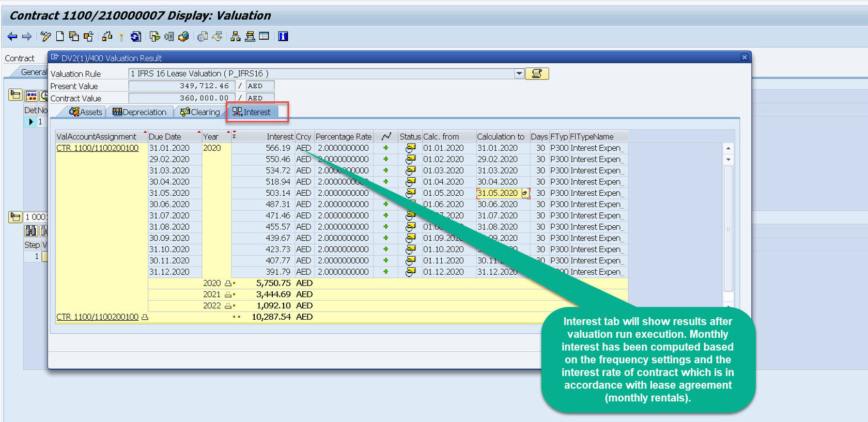Click the 31.05.2020 Calculation to cell
Image resolution: width=868 pixels, height=422 pixels.
[498, 193]
